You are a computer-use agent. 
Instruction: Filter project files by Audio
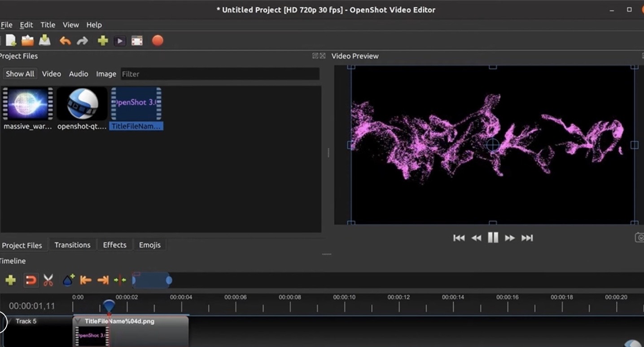[x=79, y=74]
